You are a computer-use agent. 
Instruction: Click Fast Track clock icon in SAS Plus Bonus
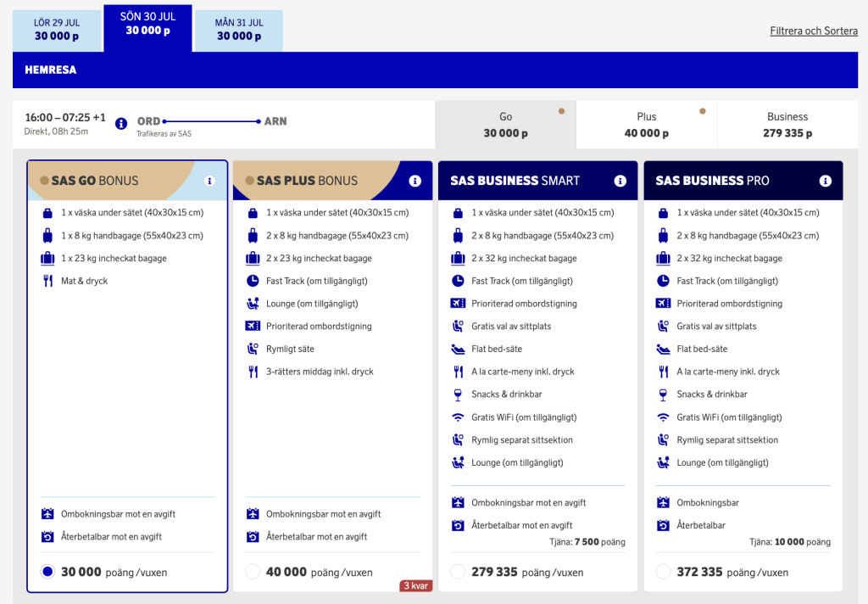click(x=253, y=281)
